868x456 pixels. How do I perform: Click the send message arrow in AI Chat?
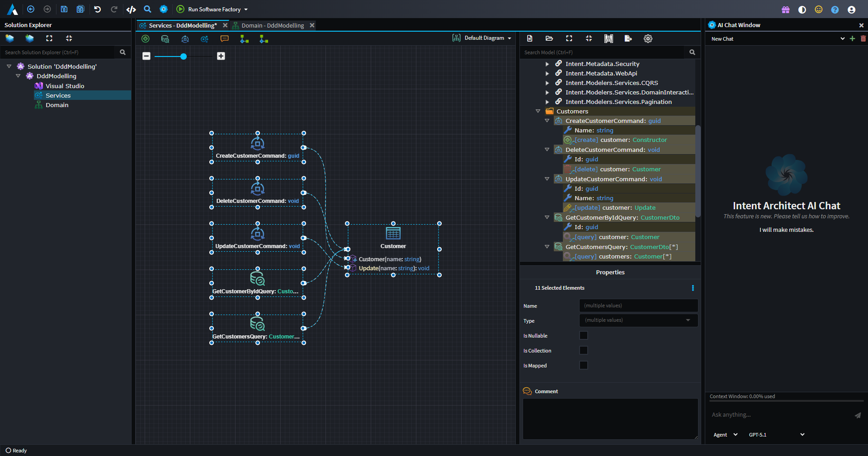(x=858, y=415)
